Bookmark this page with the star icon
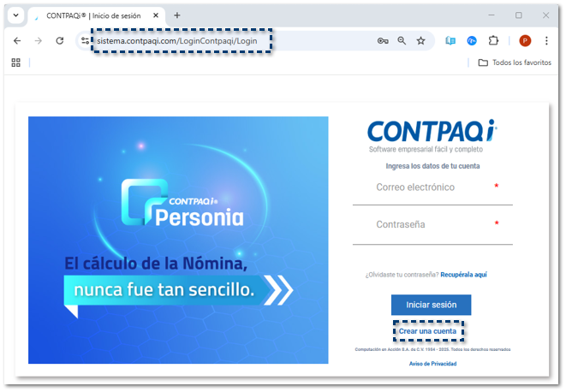Viewport: 566px width, 392px height. point(421,41)
